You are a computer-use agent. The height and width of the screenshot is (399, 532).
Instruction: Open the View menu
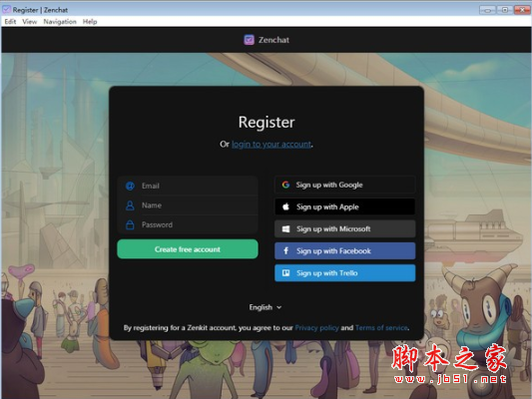pyautogui.click(x=30, y=22)
